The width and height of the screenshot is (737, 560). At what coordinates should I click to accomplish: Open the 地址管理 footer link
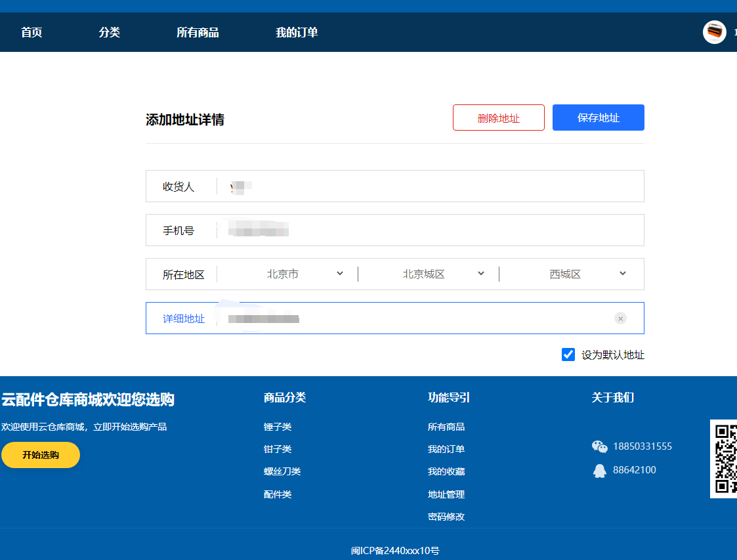[446, 494]
